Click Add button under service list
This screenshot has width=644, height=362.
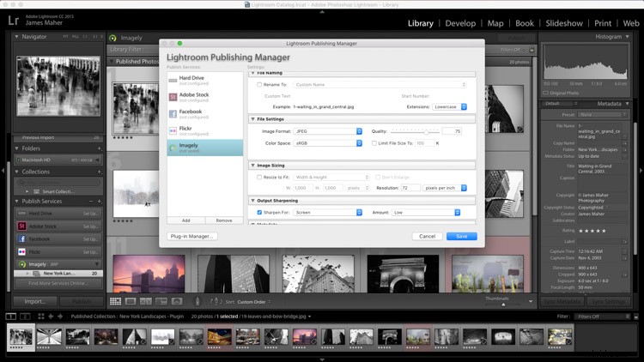click(x=186, y=220)
